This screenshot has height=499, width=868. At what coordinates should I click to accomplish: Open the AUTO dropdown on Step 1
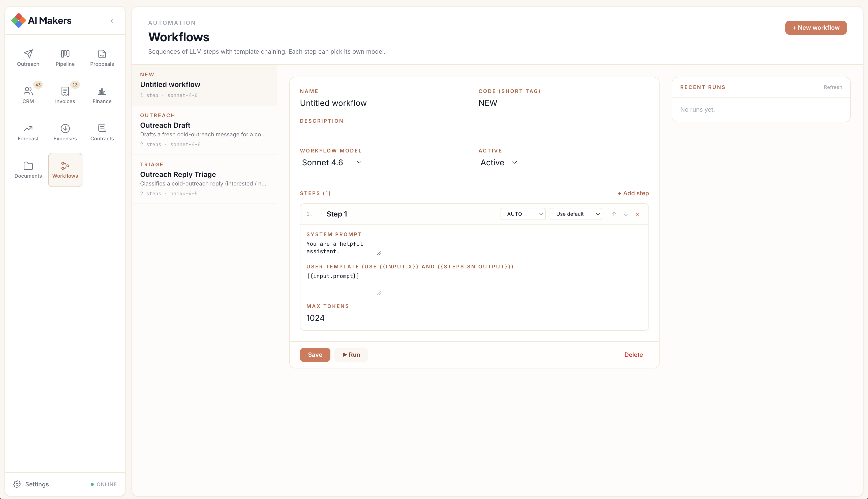coord(523,214)
